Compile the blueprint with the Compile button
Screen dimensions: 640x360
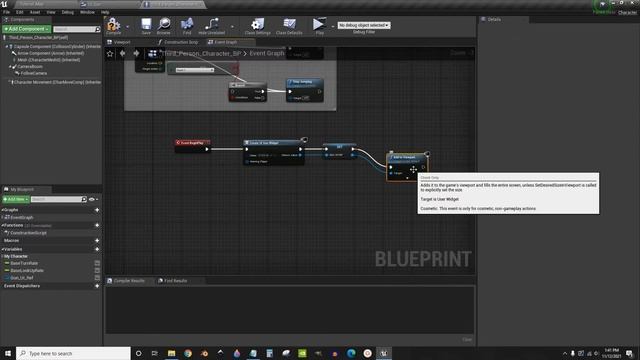click(x=113, y=26)
